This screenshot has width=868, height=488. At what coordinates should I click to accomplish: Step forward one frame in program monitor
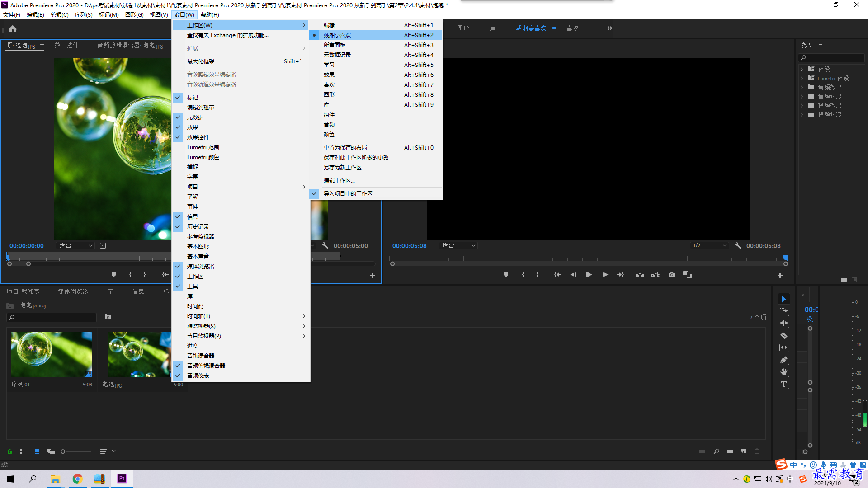(605, 275)
